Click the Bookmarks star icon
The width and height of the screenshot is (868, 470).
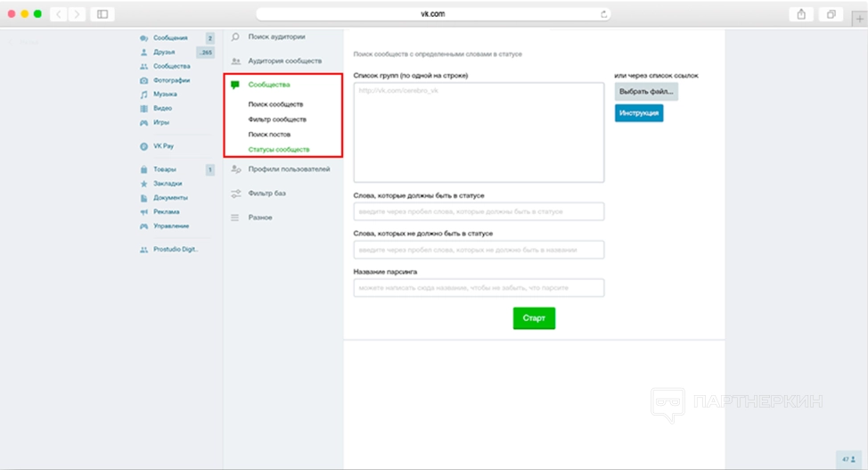coord(143,184)
